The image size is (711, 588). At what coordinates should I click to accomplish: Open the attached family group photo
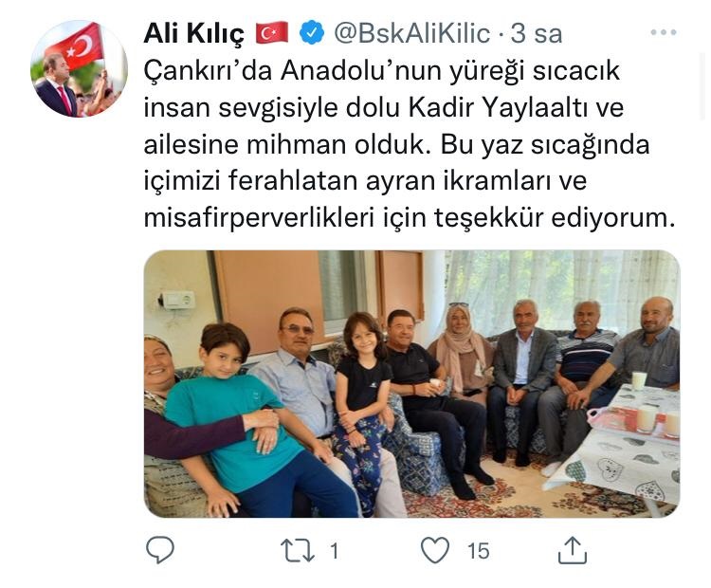coord(411,384)
